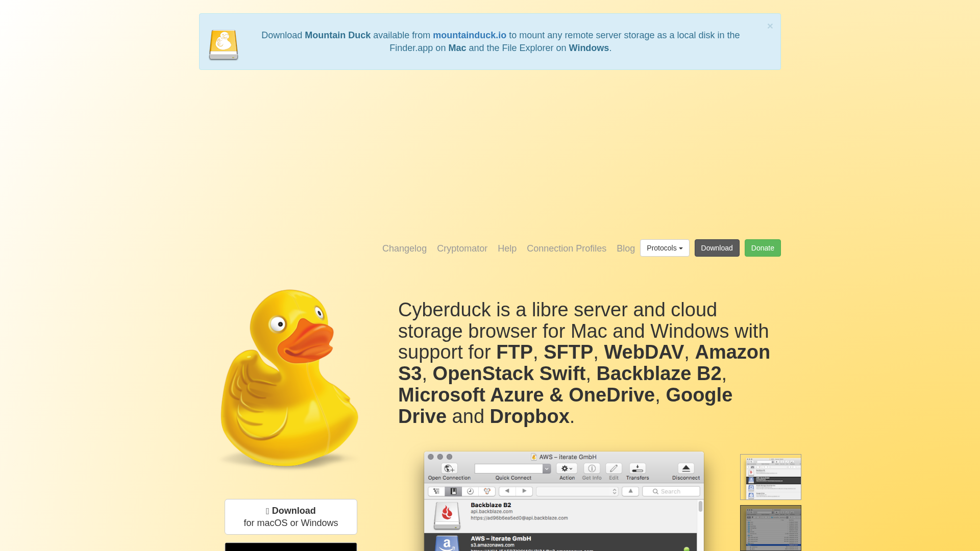
Task: Open the bold Mountain Duck link in the banner
Action: tap(337, 35)
